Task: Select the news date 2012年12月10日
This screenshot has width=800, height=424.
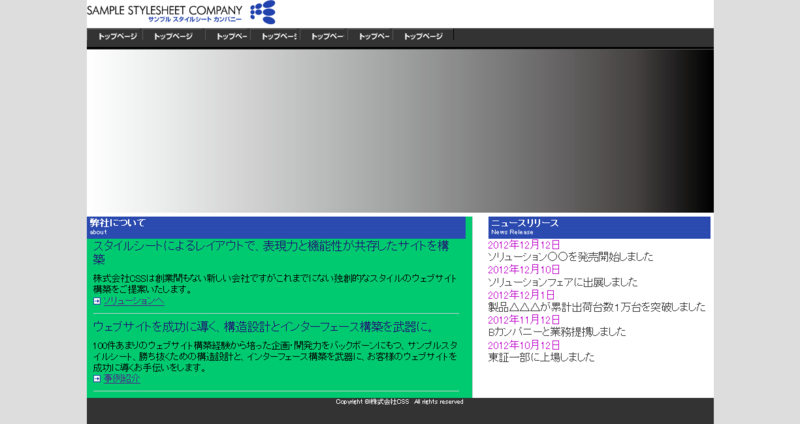Action: [523, 270]
